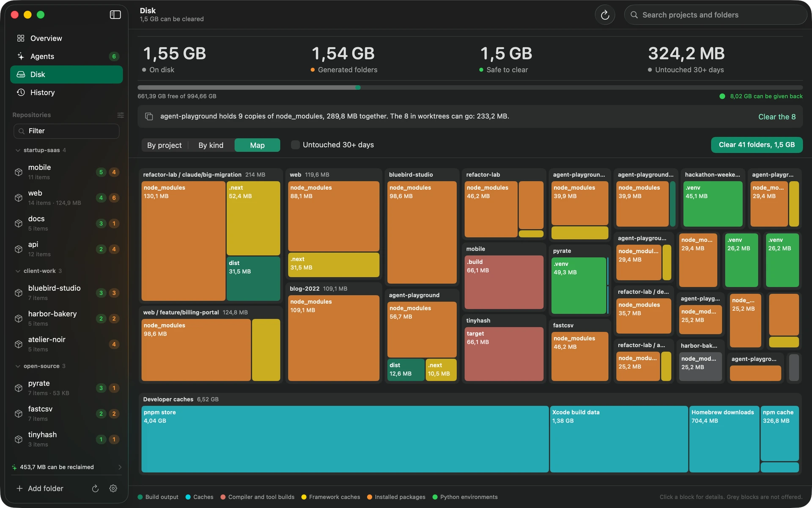Toggle the sidebar panel icon
The height and width of the screenshot is (508, 812).
115,15
